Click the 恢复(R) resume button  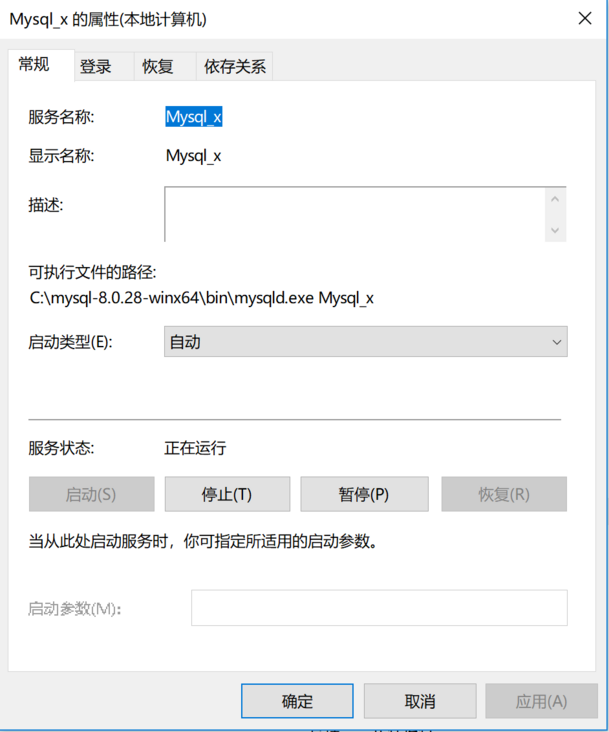504,494
